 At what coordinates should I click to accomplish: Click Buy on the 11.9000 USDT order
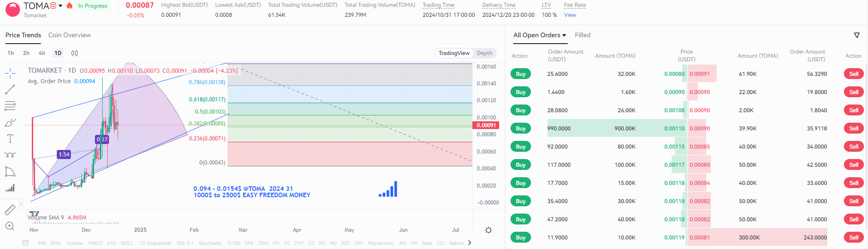521,237
